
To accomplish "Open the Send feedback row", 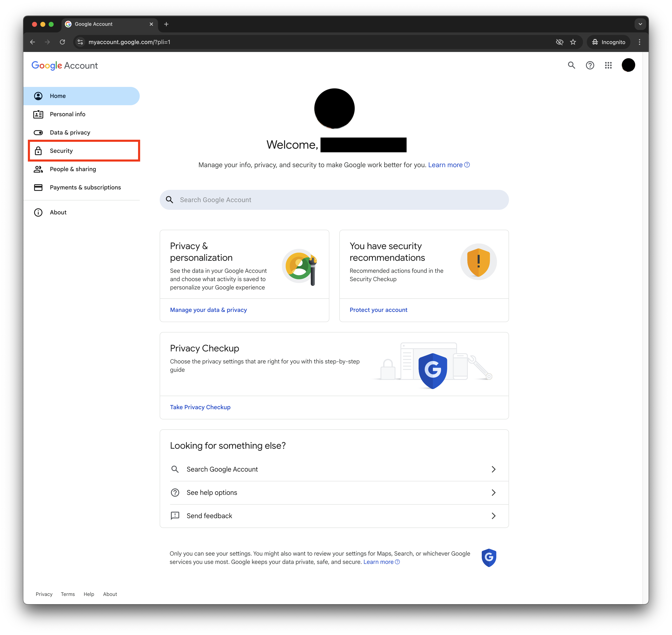I will 334,515.
